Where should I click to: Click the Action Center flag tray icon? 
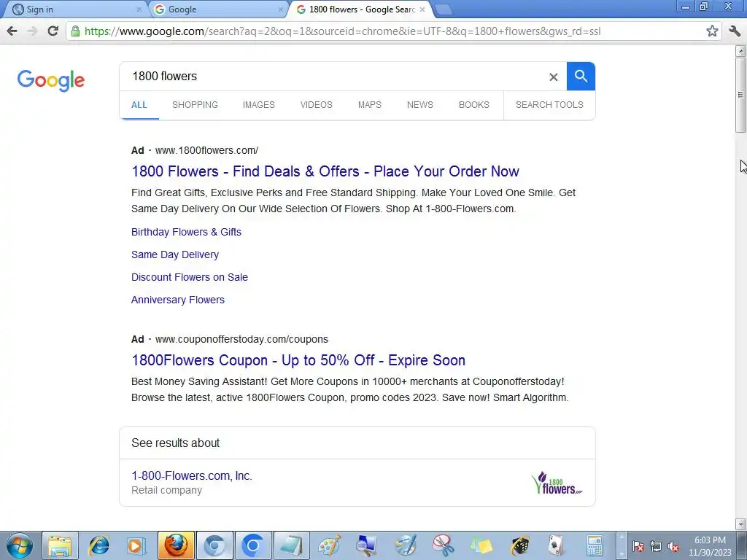point(638,547)
